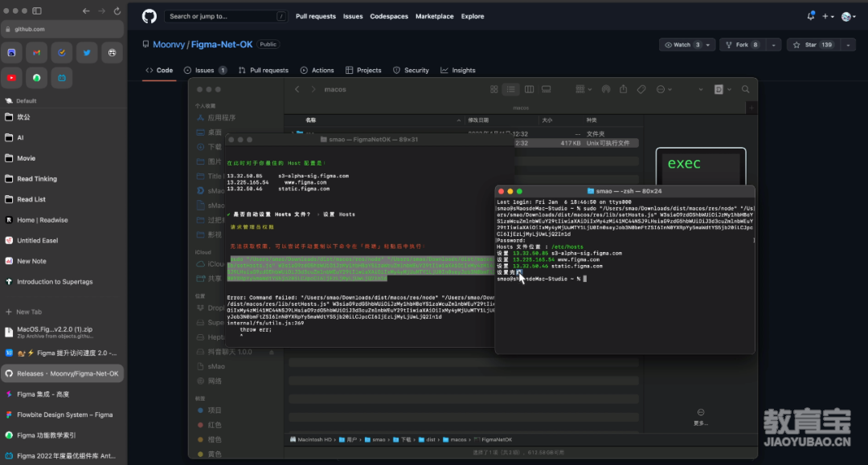Star the repository
Viewport: 868px width, 465px height.
[x=813, y=45]
